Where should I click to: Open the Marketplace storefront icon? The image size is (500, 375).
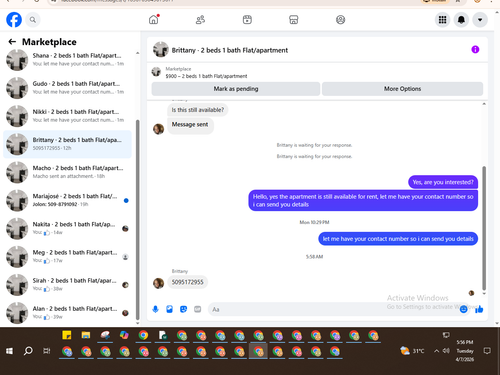pos(294,20)
